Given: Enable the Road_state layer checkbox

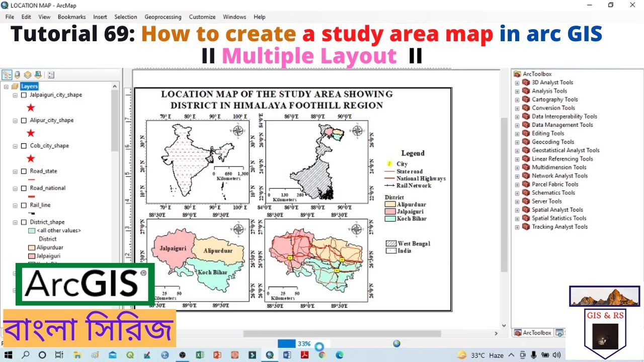Looking at the screenshot, I should pos(24,171).
